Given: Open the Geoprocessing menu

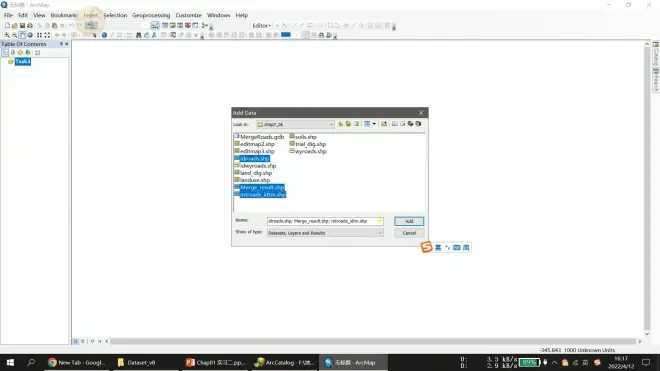Looking at the screenshot, I should (x=151, y=15).
